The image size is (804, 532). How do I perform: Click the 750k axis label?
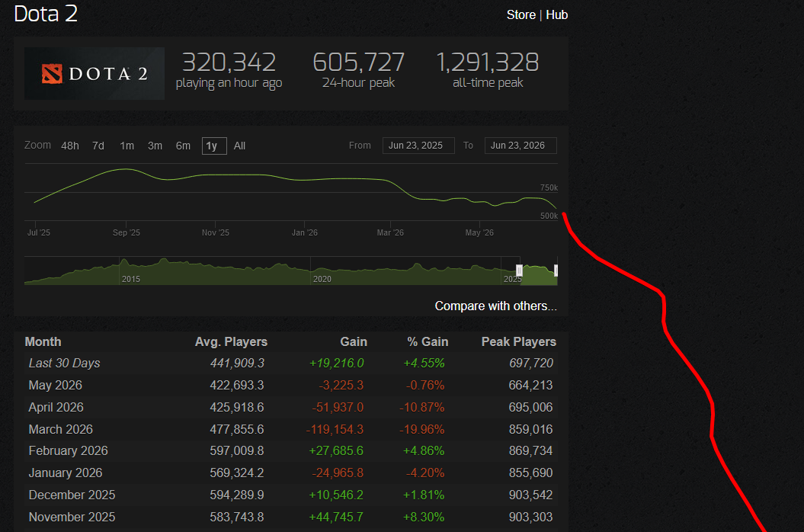549,187
